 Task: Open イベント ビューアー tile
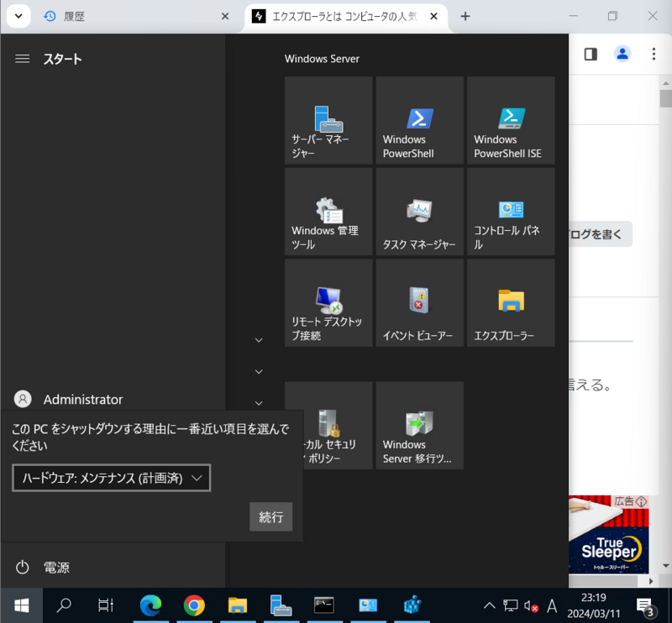(x=419, y=303)
